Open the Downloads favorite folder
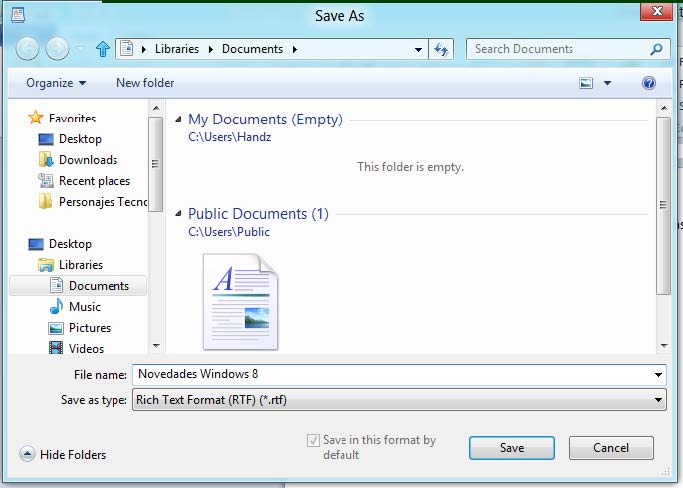 coord(87,160)
